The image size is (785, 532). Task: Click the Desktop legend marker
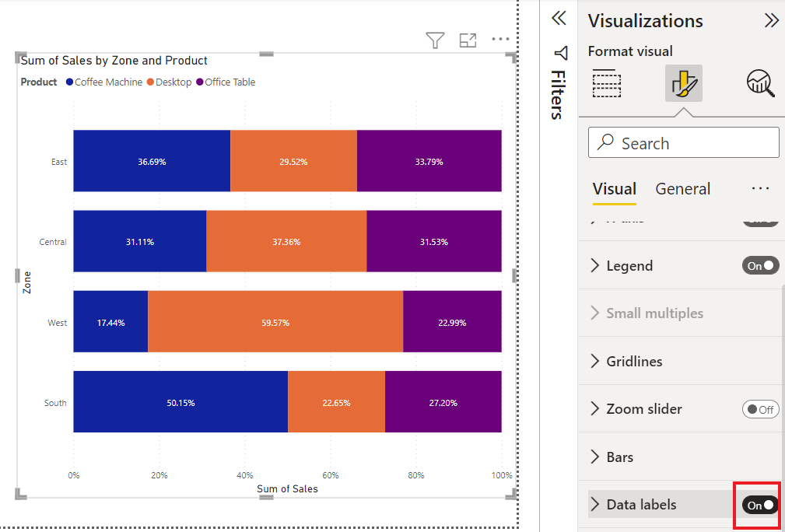click(x=150, y=82)
